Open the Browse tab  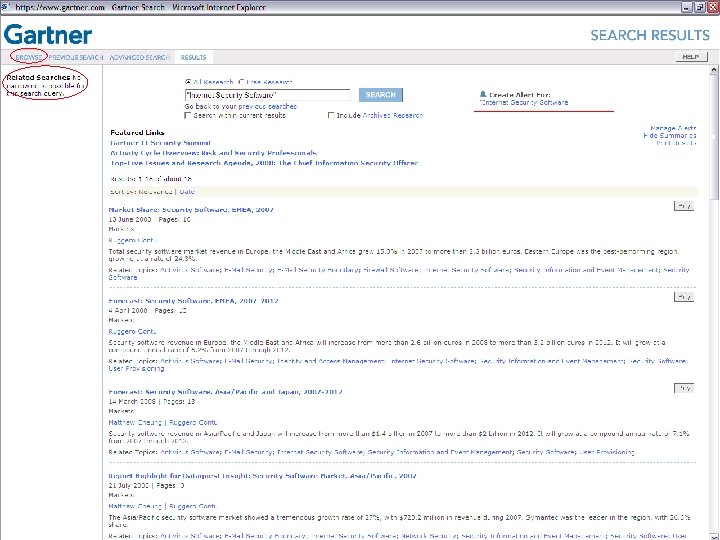coord(28,57)
